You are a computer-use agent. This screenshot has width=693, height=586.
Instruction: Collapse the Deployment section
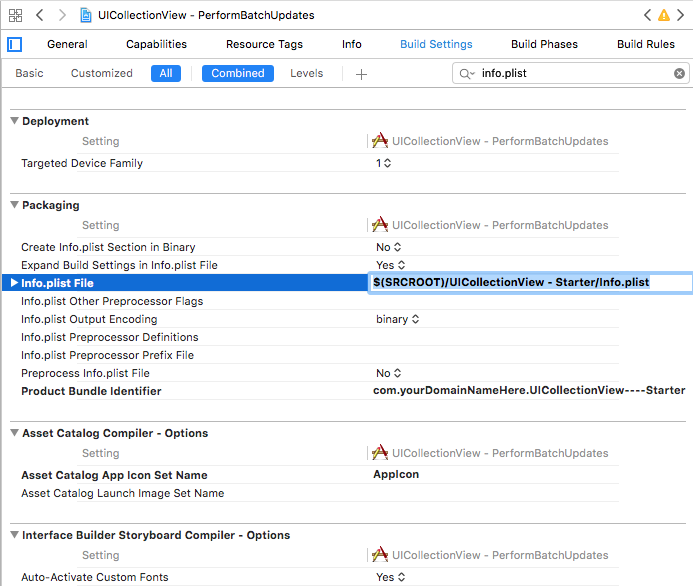pos(15,121)
